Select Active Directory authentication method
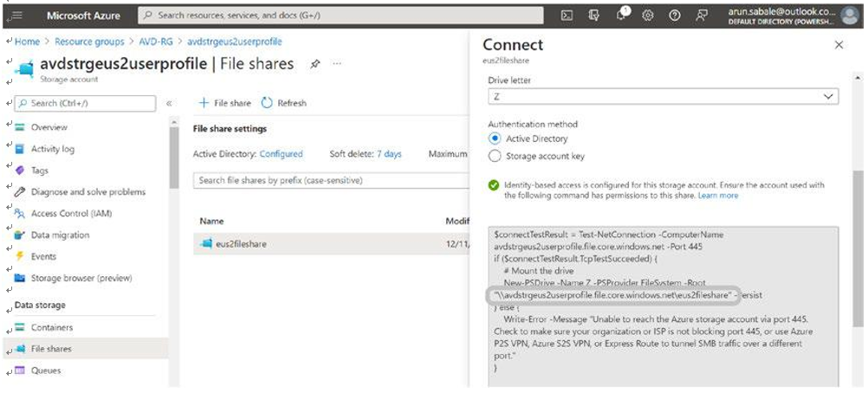The width and height of the screenshot is (868, 393). [x=495, y=139]
